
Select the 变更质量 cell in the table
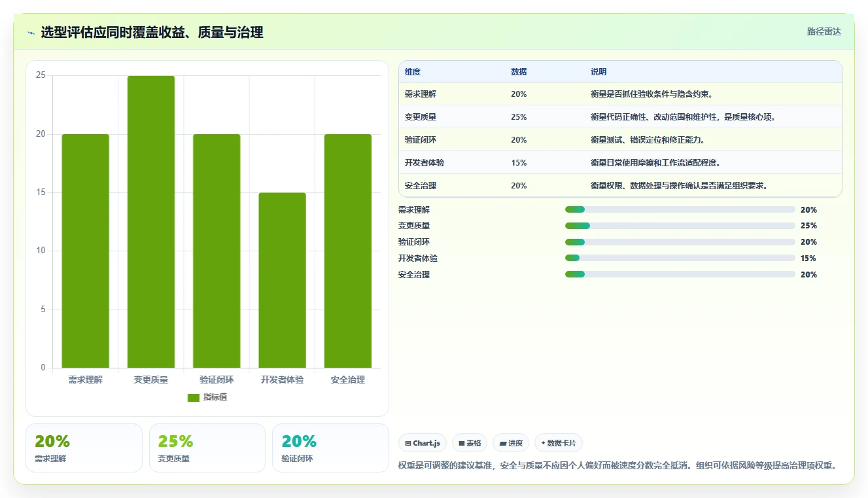[x=421, y=117]
